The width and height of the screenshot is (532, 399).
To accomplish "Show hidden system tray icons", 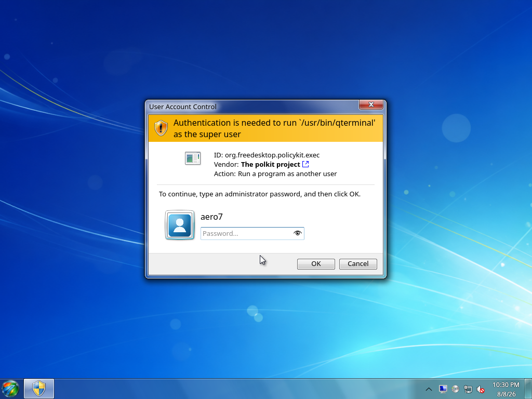I will (429, 389).
